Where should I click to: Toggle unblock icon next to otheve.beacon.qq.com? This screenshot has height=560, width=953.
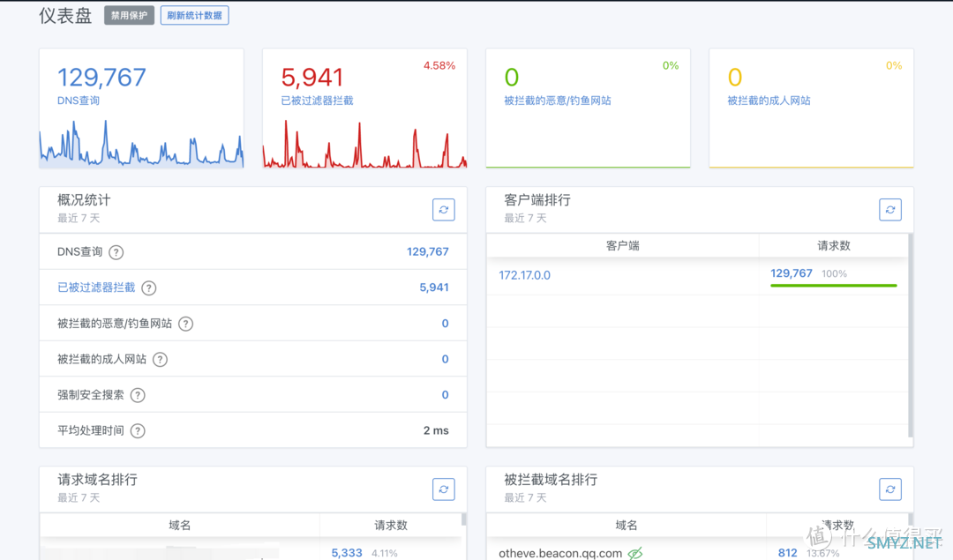tap(636, 553)
